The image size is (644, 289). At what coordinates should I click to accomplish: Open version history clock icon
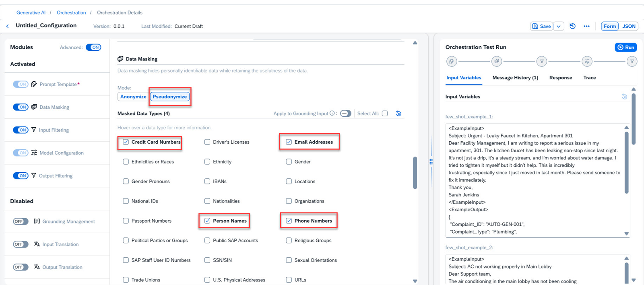(572, 26)
